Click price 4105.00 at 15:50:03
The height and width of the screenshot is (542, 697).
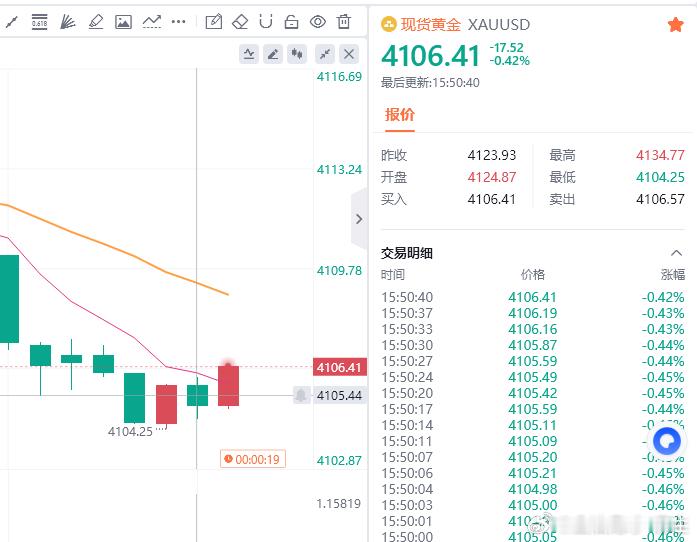[x=533, y=505]
